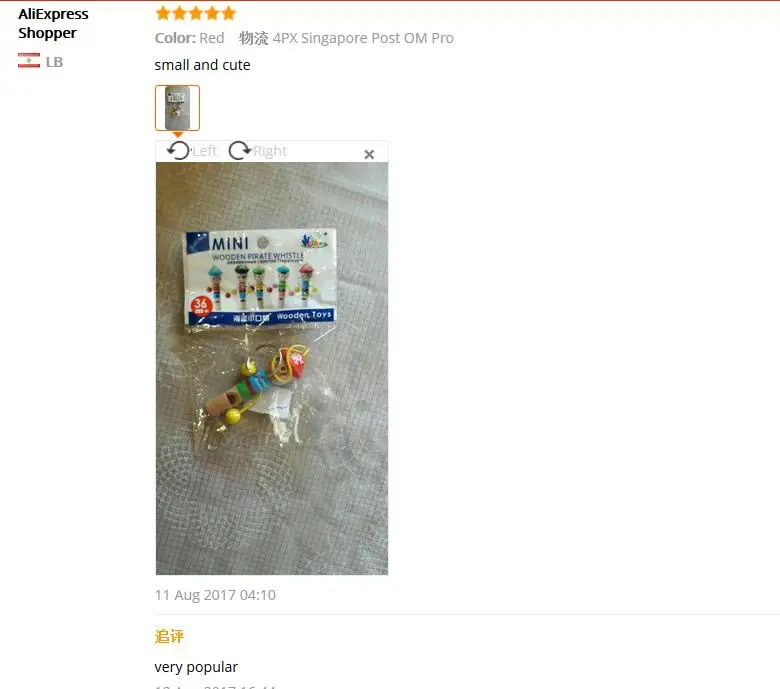Click the 'small and cute' review text
The height and width of the screenshot is (689, 780).
tap(202, 65)
